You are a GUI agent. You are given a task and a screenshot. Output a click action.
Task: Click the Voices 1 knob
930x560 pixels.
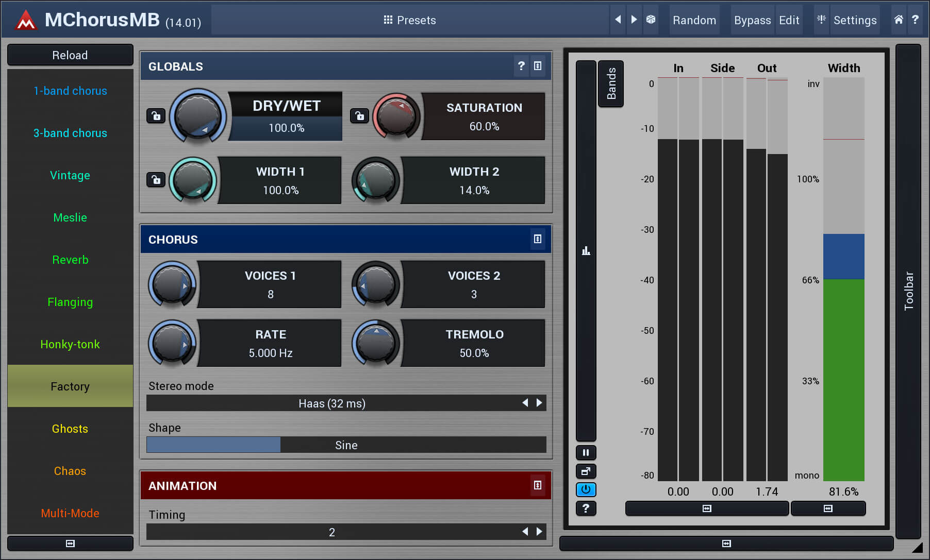coord(172,284)
